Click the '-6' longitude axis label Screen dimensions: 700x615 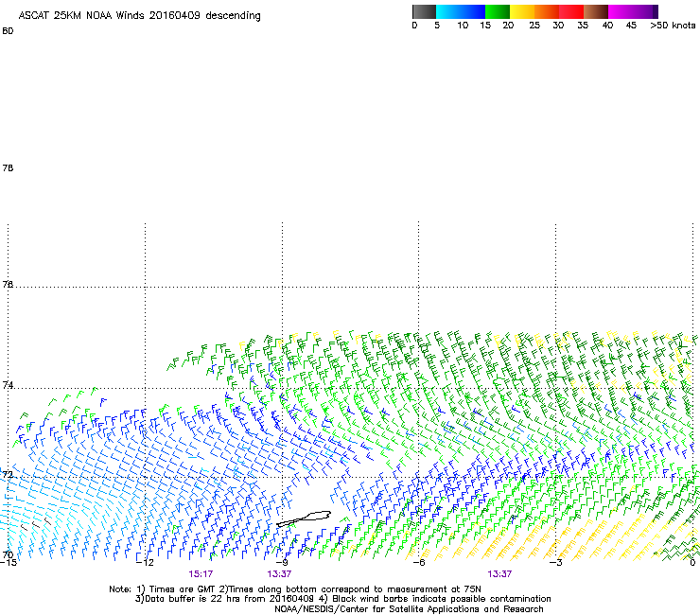419,563
